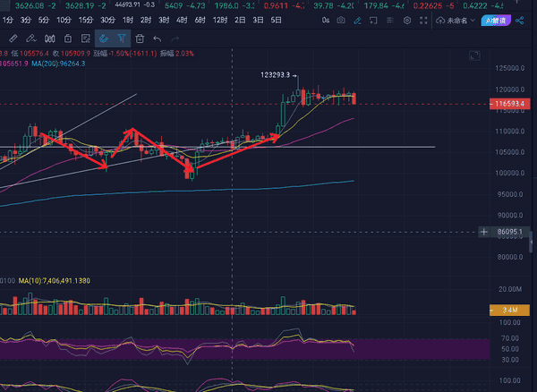This screenshot has width=537, height=392.
Task: Take a chart screenshot with camera icon
Action: click(341, 20)
